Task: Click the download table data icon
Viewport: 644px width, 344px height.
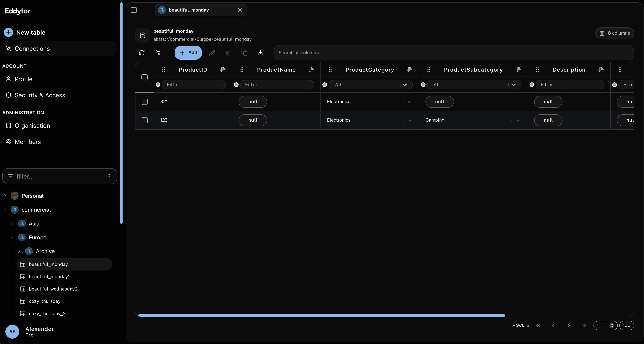Action: tap(261, 53)
